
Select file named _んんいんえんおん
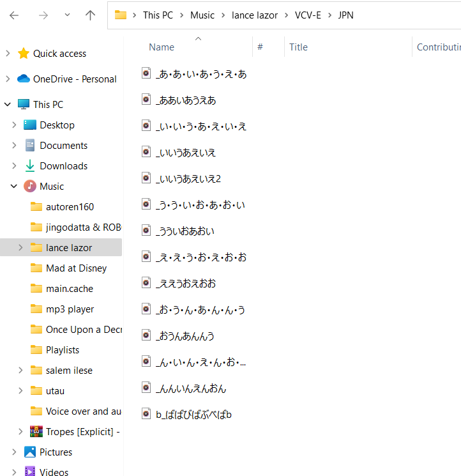tap(191, 388)
